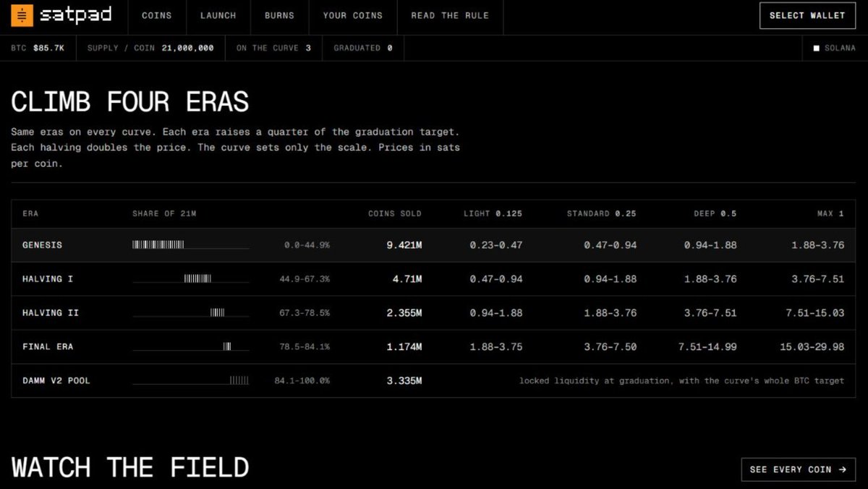Screen dimensions: 868x489
Task: Select the FINAL ERA row label
Action: pos(47,347)
